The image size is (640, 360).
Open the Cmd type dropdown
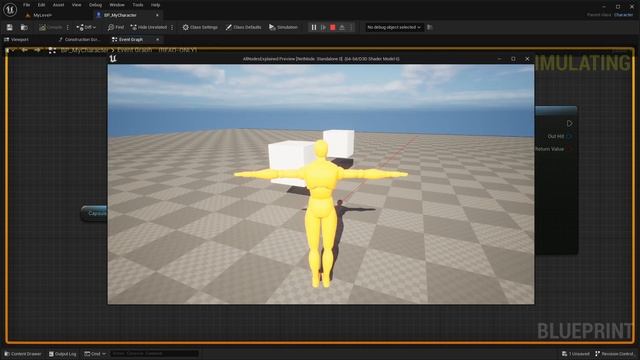[x=95, y=354]
